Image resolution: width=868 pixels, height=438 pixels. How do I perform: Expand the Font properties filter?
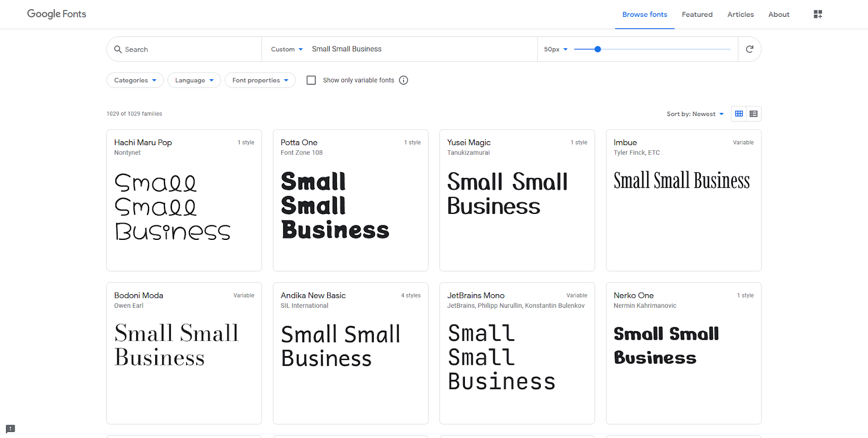pyautogui.click(x=260, y=80)
